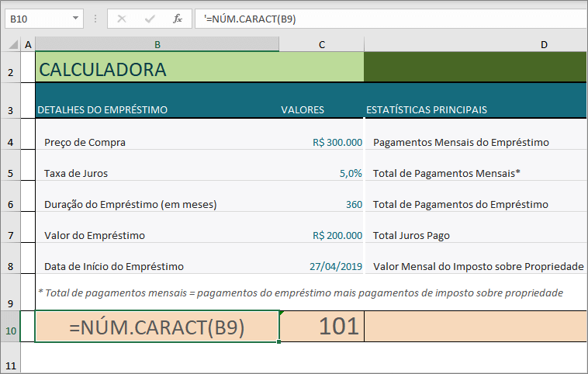Select row 4 header
The image size is (588, 374).
coord(11,143)
